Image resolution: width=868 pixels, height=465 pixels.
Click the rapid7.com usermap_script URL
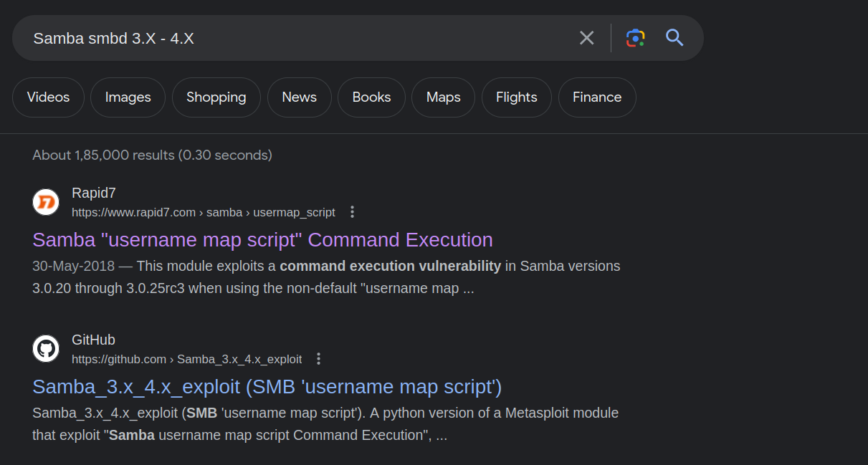204,212
